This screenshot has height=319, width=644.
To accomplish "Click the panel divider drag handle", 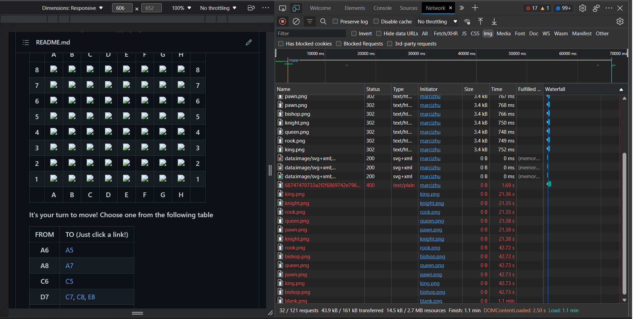I will point(270,170).
